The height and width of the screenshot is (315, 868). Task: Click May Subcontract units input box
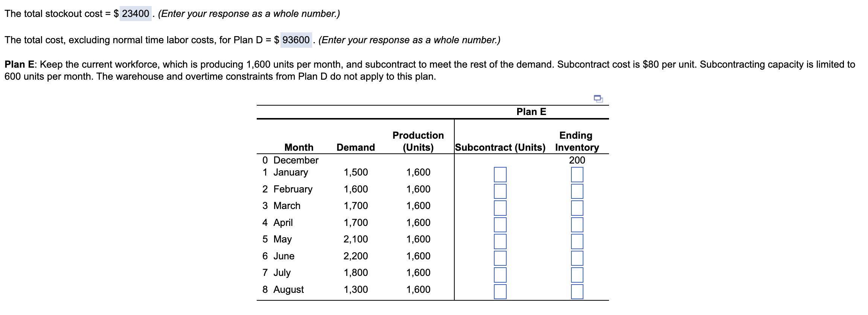[500, 241]
